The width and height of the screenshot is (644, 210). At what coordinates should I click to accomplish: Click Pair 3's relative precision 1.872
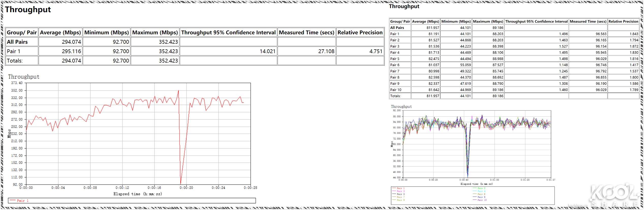(x=634, y=46)
